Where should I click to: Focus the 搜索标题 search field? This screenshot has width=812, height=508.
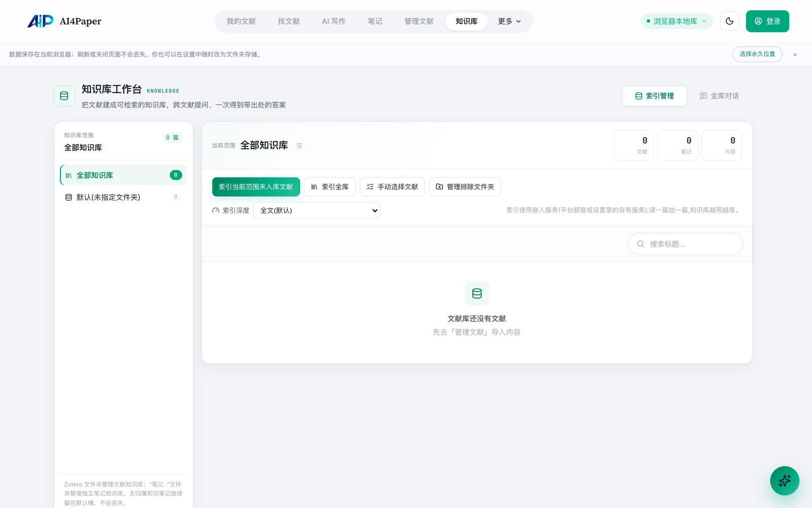(686, 244)
